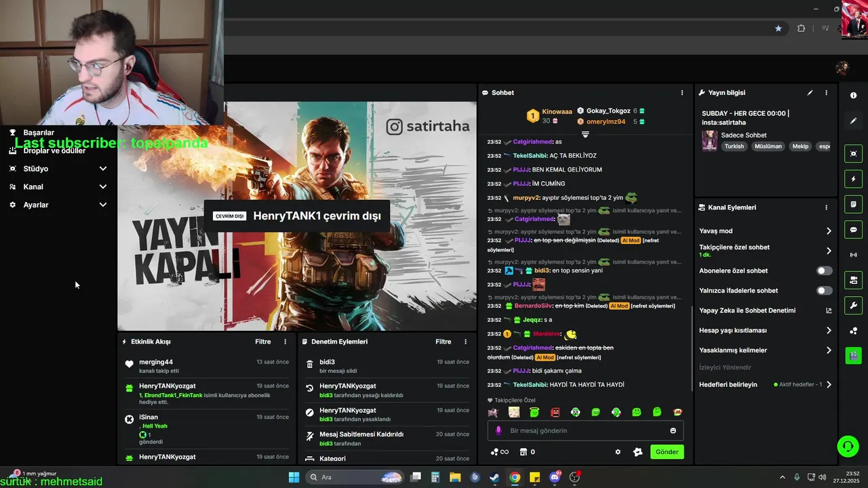Click Kinowaaa top gifter in chat
Image resolution: width=868 pixels, height=488 pixels.
[557, 111]
